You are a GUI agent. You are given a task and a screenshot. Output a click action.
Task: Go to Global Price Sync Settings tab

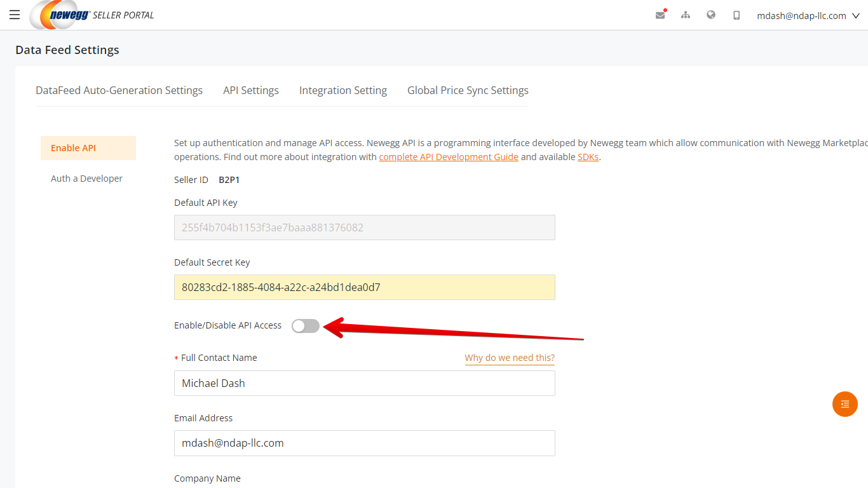(468, 90)
